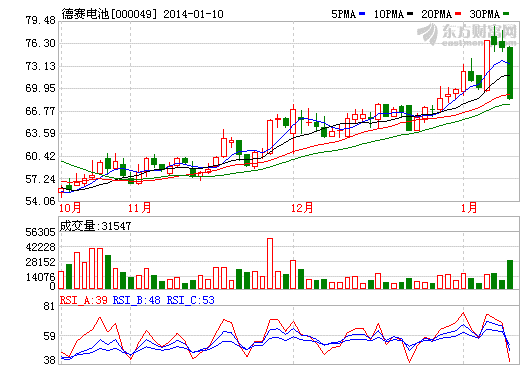This screenshot has width=520, height=365.
Task: Click the 10月 month axis label
Action: pyautogui.click(x=70, y=208)
